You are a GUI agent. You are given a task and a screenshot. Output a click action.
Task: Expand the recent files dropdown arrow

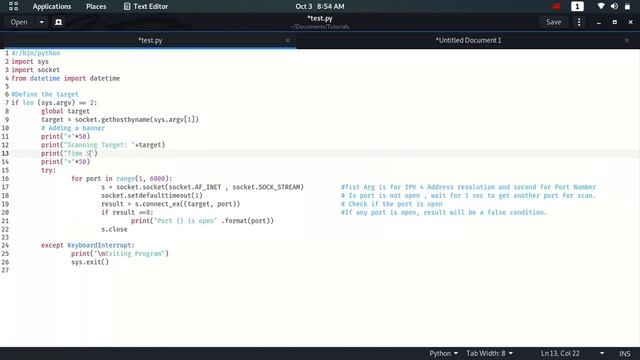(42, 22)
